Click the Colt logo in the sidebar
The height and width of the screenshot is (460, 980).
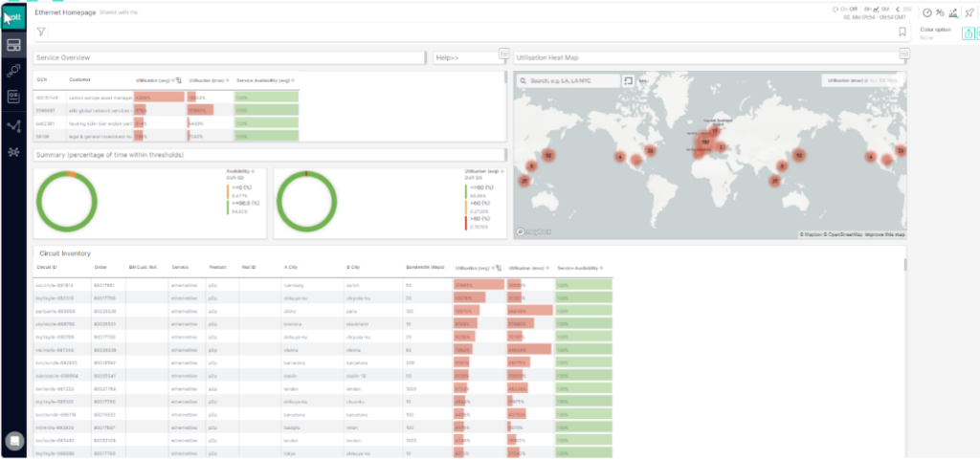click(13, 15)
